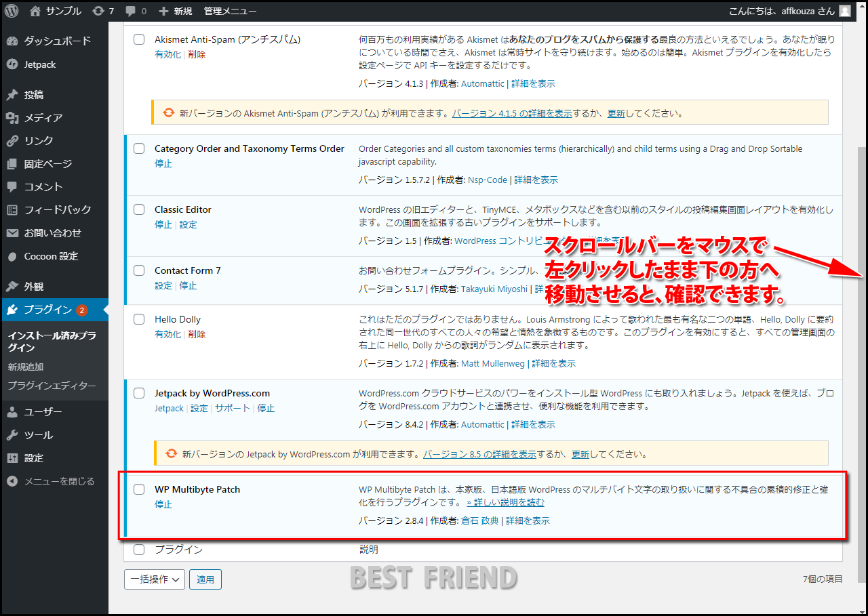Check the Category Order and Taxonomy checkbox
The image size is (868, 616).
click(139, 148)
